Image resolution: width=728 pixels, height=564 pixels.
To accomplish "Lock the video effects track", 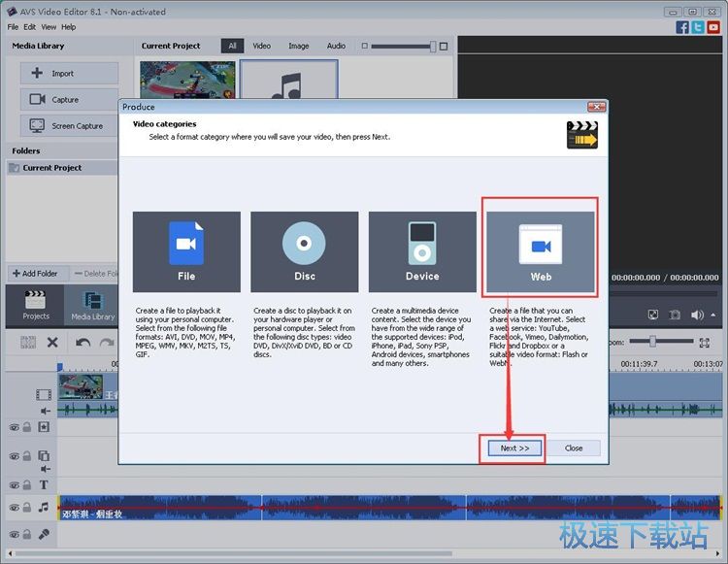I will pyautogui.click(x=27, y=426).
